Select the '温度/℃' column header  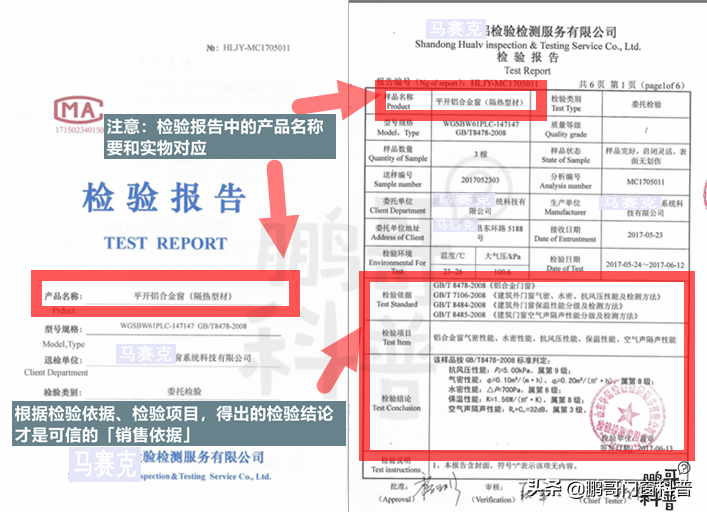coord(453,256)
